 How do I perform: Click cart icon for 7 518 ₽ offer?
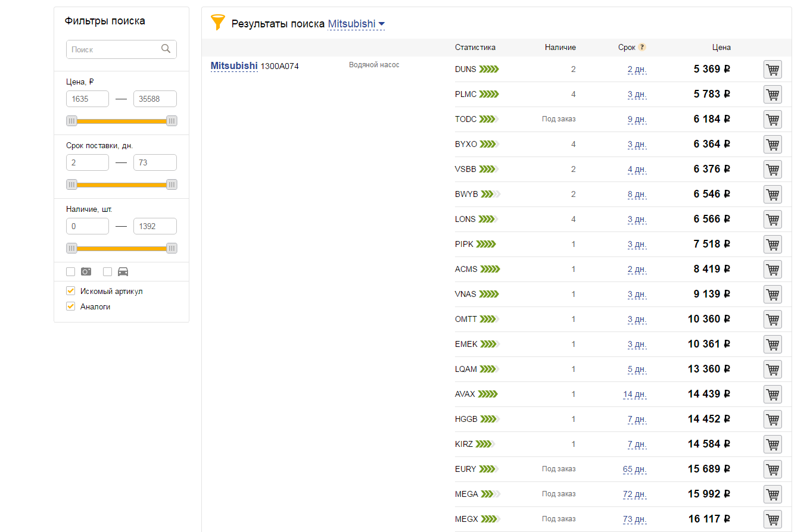(772, 245)
